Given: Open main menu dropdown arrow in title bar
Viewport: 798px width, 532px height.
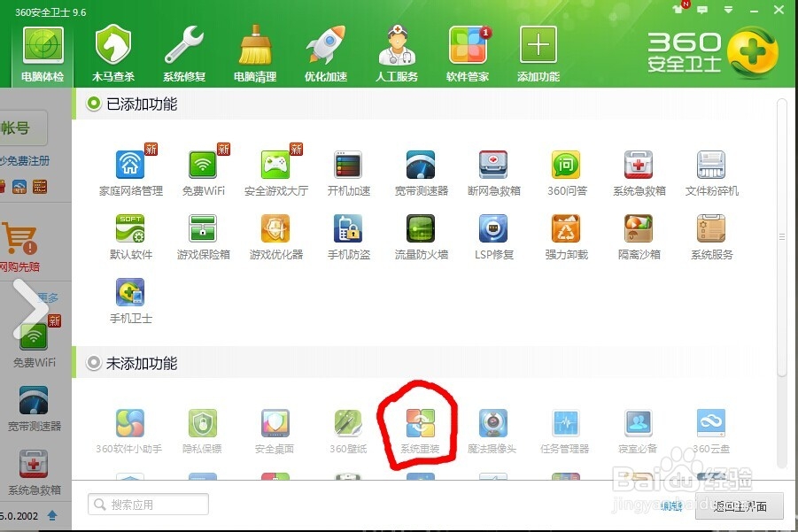Looking at the screenshot, I should click(x=728, y=10).
